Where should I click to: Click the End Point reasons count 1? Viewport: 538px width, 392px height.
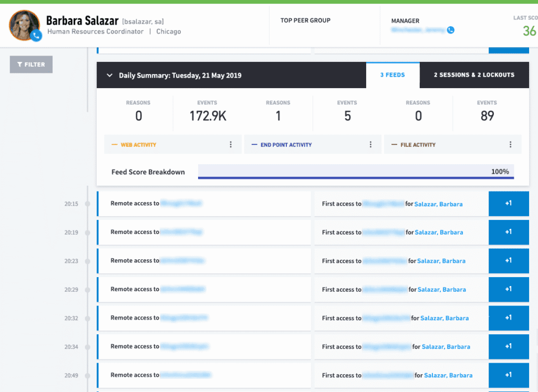pos(278,116)
